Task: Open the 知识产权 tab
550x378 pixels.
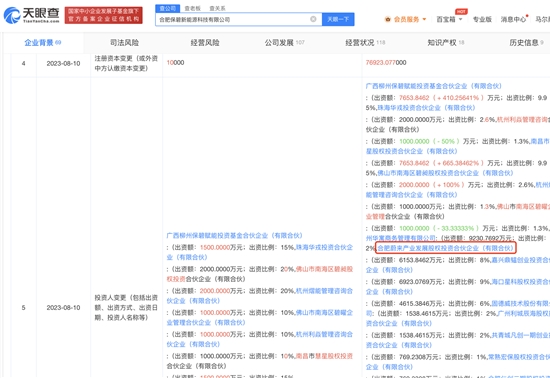Action: point(446,42)
